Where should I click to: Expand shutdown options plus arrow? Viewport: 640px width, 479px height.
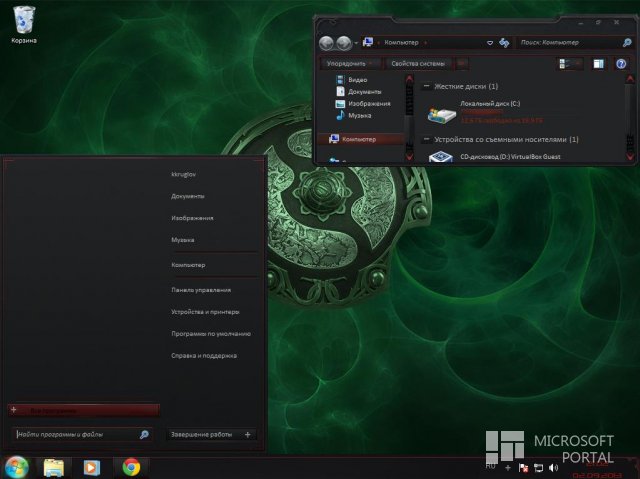point(248,435)
